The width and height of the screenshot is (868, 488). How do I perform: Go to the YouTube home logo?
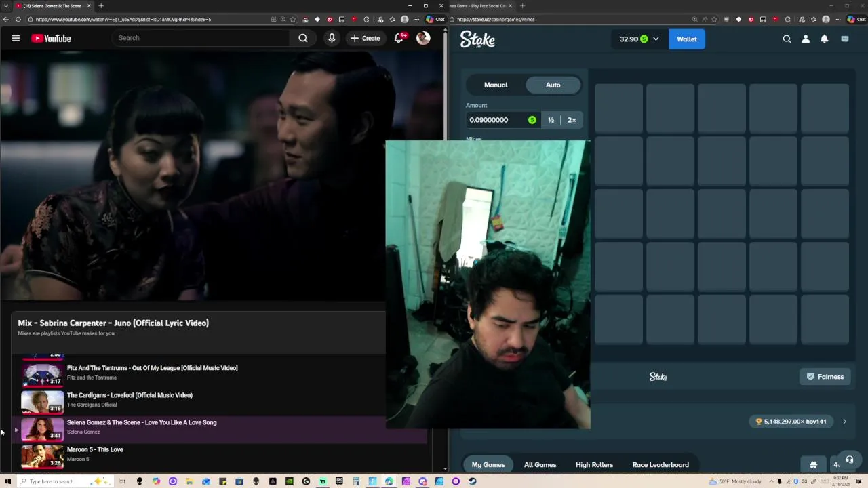coord(51,39)
